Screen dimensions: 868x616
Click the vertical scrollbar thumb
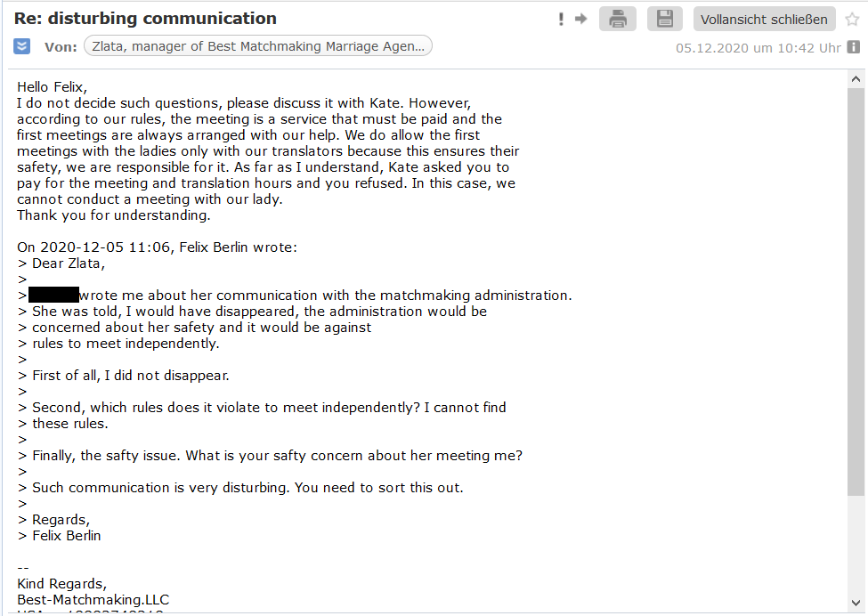856,285
